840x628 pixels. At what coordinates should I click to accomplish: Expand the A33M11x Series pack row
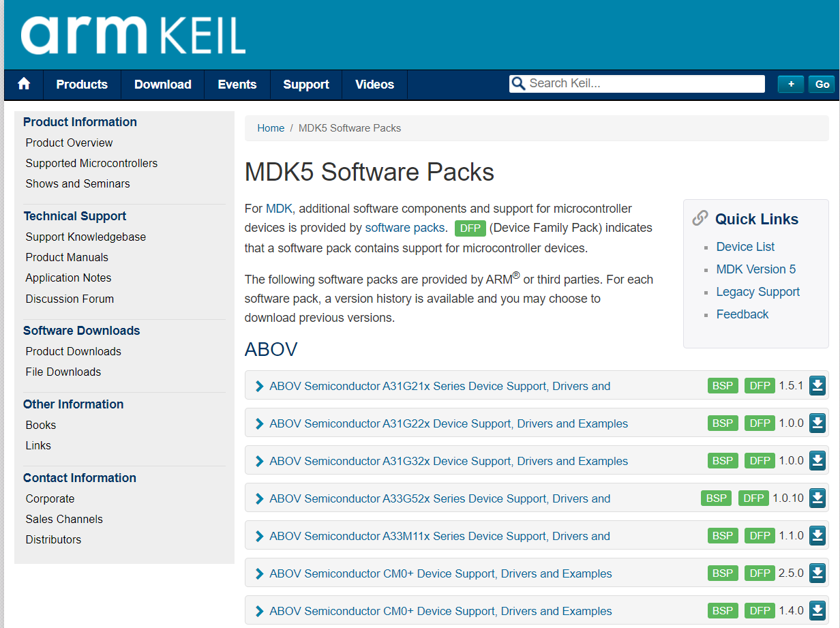tap(259, 536)
